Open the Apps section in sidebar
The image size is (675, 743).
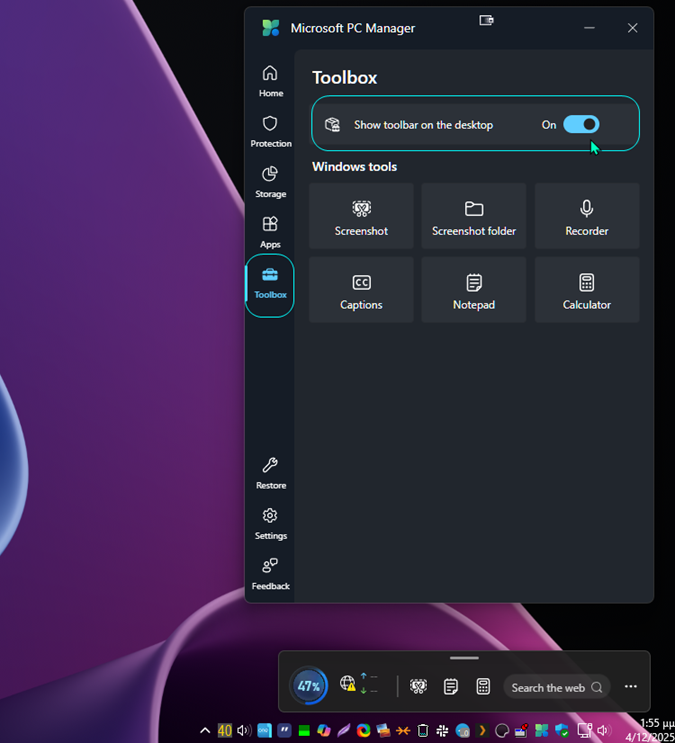point(270,232)
